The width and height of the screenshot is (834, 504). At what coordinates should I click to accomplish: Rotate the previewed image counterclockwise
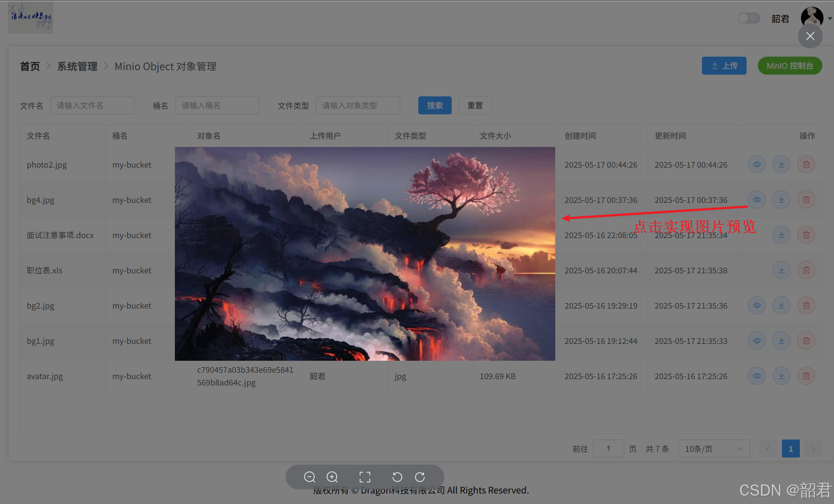[397, 477]
